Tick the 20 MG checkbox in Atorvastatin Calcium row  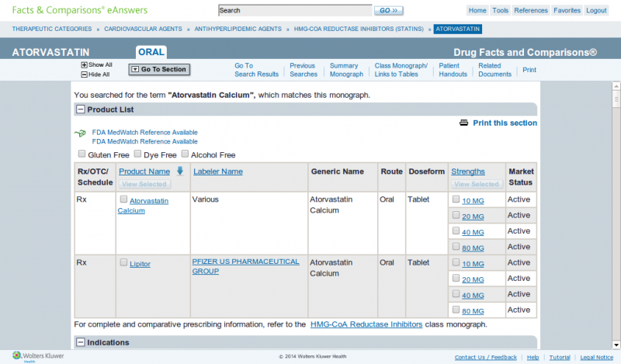tap(456, 215)
